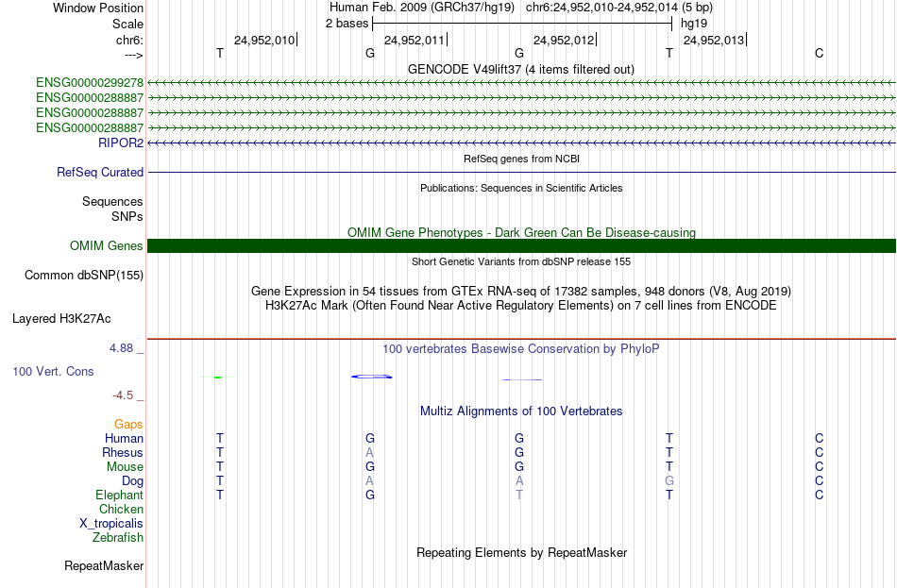Click the Window Position label
Viewport: 897px width, 588px height.
tap(98, 8)
